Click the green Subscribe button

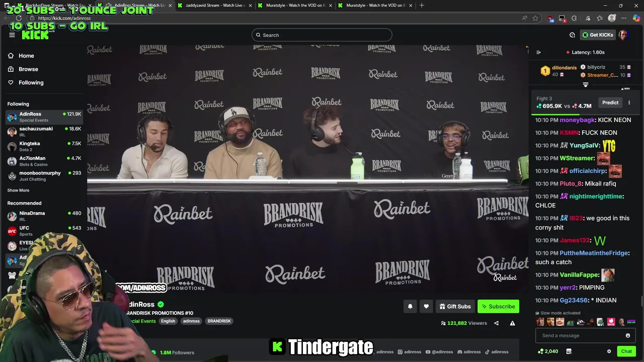[498, 306]
